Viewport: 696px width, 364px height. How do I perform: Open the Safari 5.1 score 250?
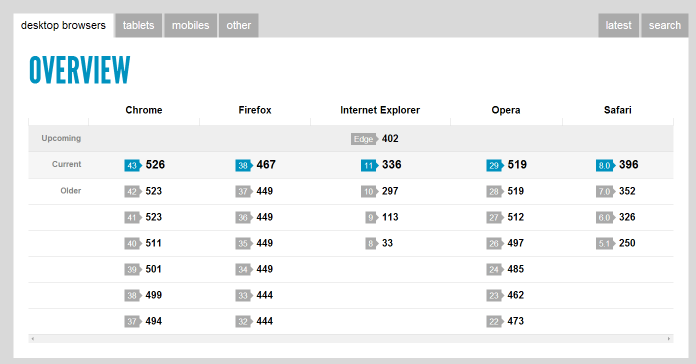click(x=627, y=243)
